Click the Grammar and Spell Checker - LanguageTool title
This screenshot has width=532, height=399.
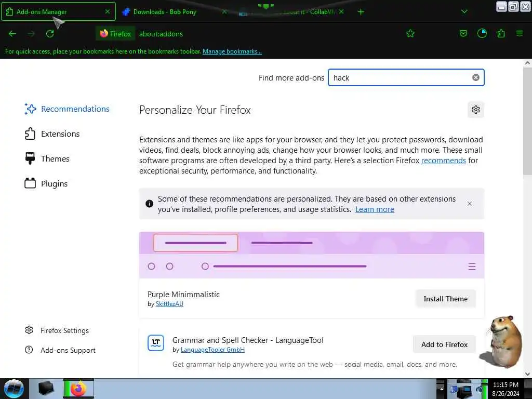coord(248,340)
